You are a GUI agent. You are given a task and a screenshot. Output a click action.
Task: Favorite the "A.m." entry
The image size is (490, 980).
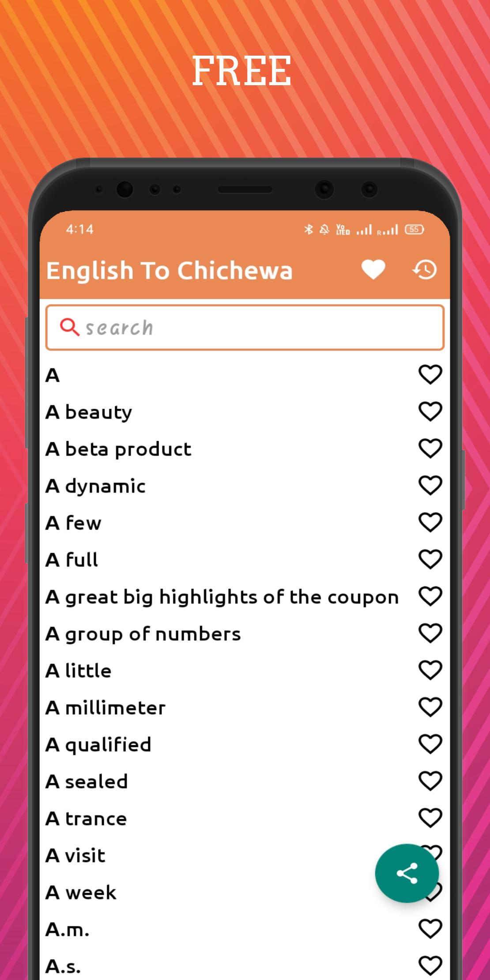(430, 929)
